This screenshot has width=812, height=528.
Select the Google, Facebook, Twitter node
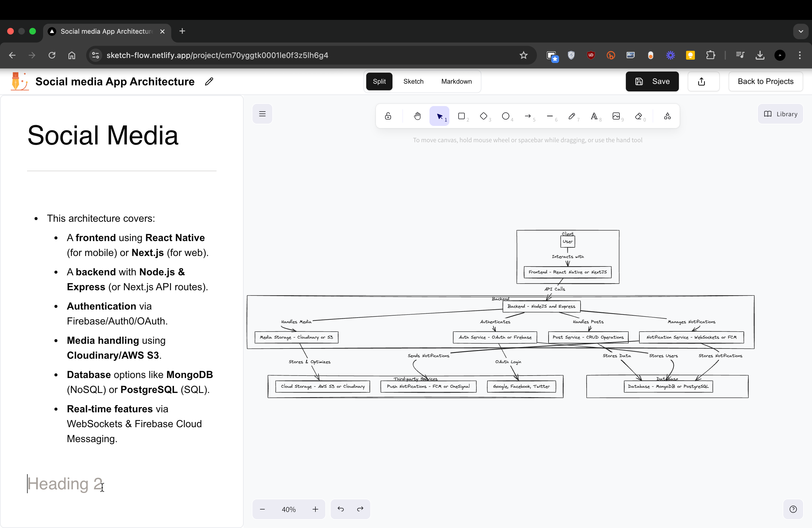(521, 386)
